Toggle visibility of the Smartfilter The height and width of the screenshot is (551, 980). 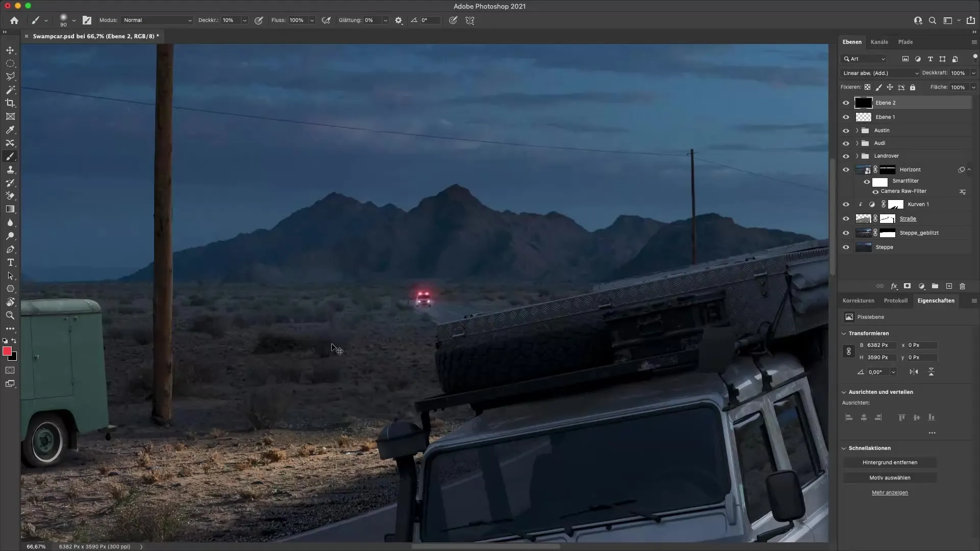coord(867,181)
